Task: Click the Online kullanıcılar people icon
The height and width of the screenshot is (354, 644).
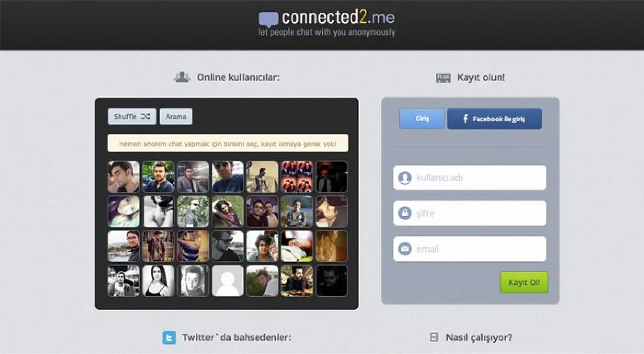Action: [182, 77]
